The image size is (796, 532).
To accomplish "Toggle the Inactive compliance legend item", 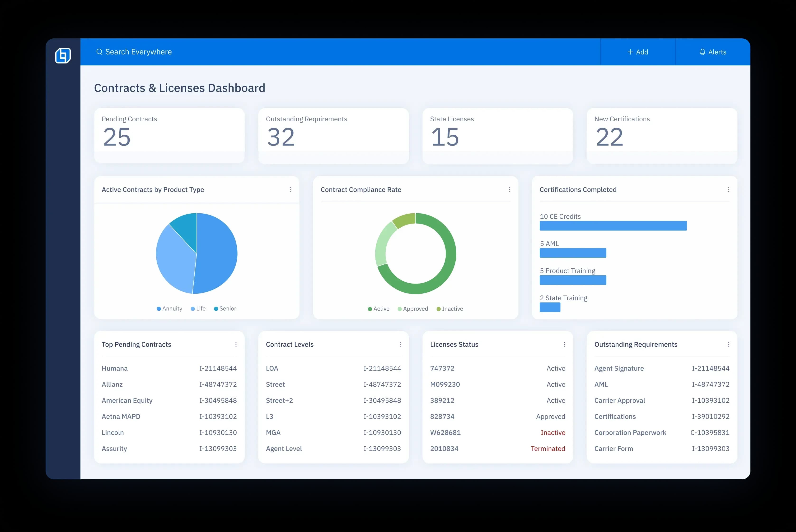I will [x=450, y=308].
